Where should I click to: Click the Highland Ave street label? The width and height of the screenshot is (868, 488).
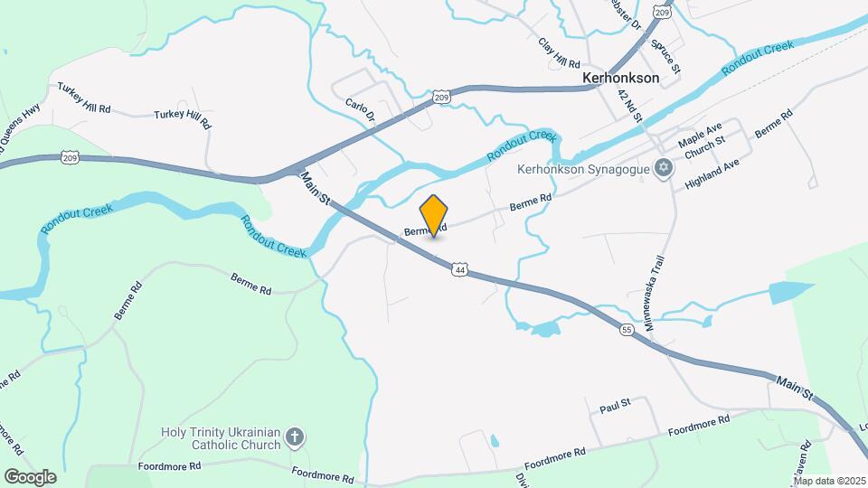pyautogui.click(x=712, y=174)
